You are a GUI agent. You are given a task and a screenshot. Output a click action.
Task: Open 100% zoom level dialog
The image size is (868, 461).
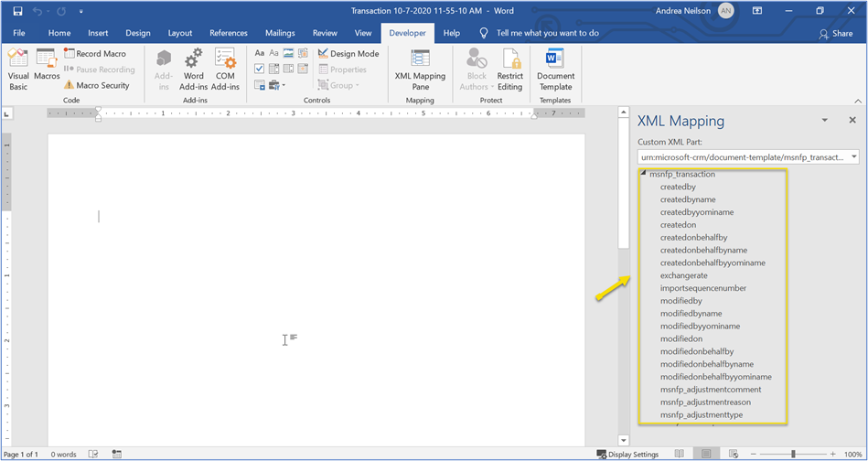click(x=853, y=455)
